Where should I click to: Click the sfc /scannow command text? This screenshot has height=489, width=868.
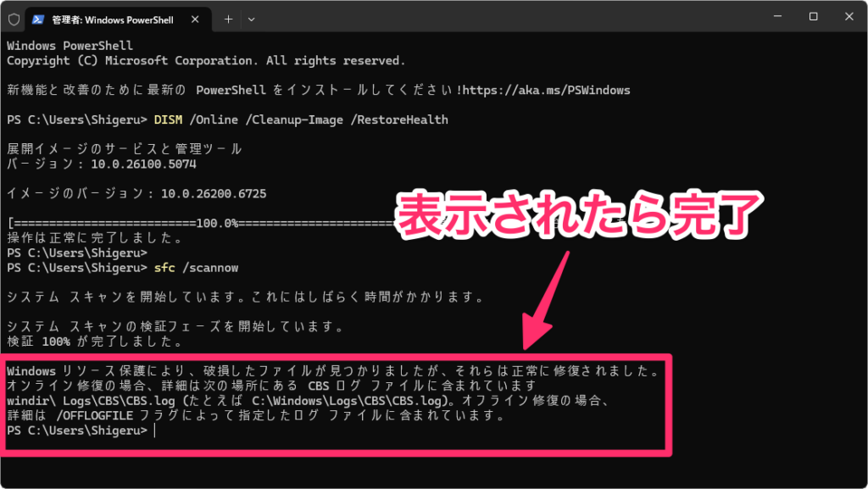[x=196, y=268]
